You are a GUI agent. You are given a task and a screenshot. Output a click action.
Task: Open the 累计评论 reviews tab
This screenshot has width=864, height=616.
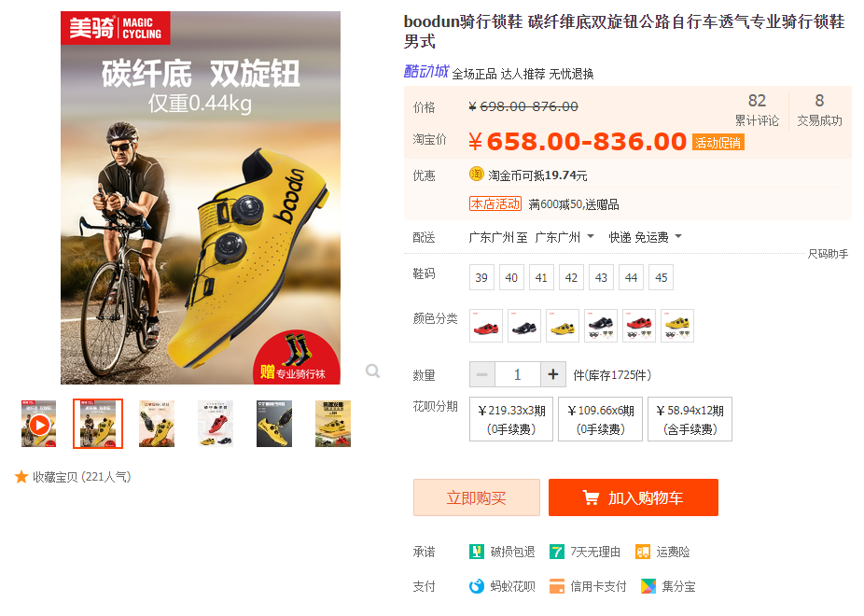757,109
